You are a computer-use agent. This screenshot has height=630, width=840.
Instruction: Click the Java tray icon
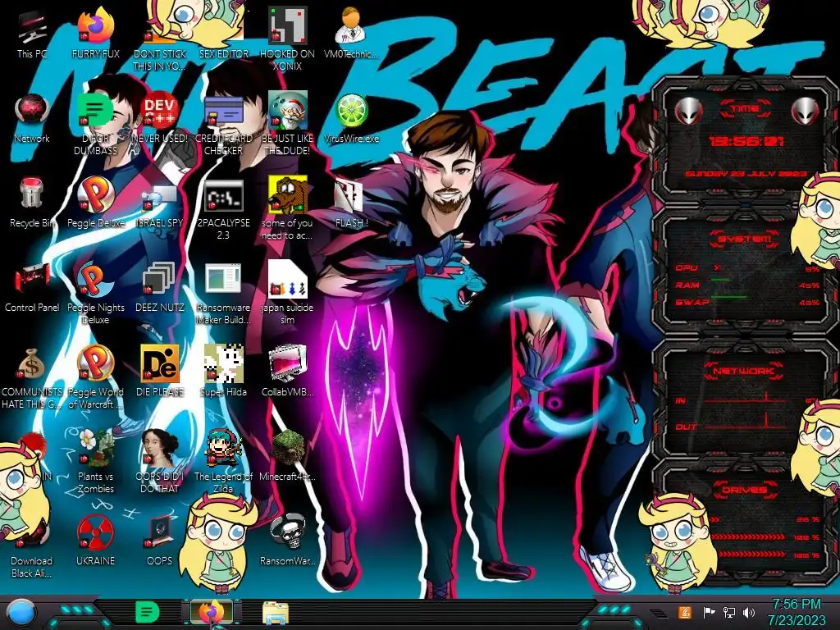click(685, 612)
